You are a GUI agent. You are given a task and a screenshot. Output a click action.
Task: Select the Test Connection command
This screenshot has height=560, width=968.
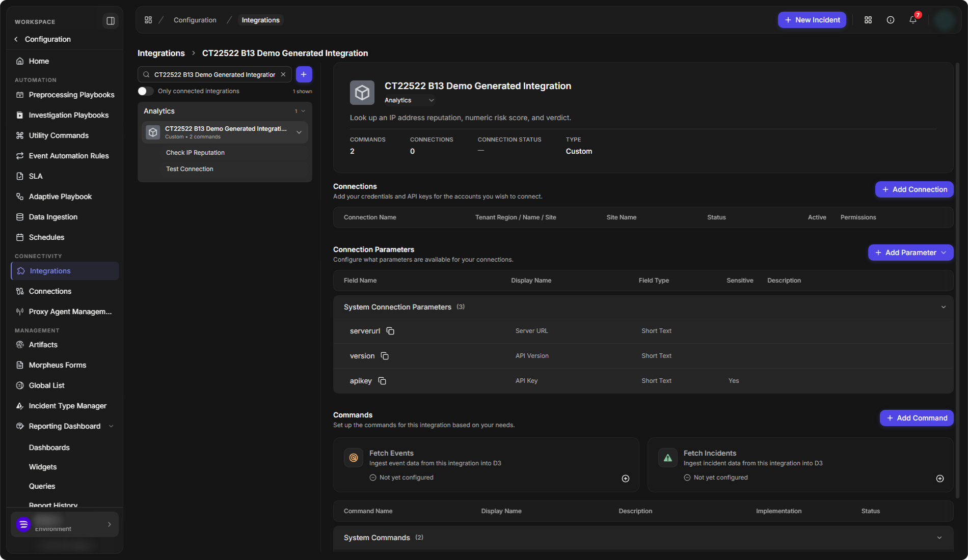tap(190, 169)
